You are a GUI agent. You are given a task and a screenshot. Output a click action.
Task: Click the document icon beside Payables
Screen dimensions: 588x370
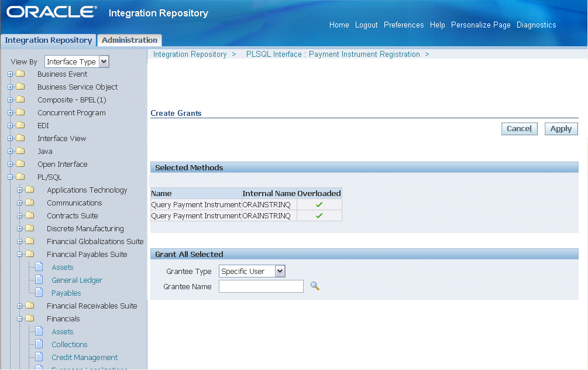tap(39, 292)
